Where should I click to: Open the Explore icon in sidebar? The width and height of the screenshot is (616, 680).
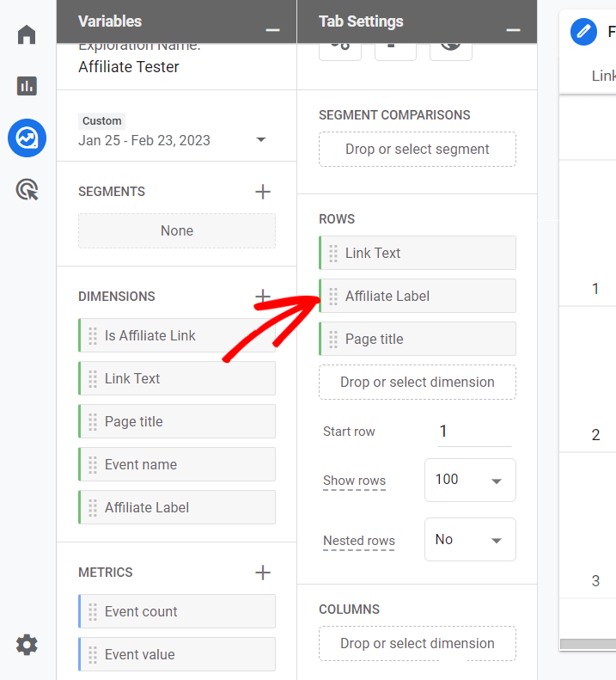27,138
